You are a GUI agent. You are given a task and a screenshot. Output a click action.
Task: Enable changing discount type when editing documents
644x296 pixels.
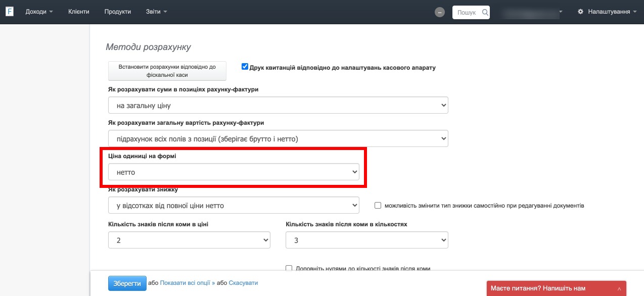point(378,206)
